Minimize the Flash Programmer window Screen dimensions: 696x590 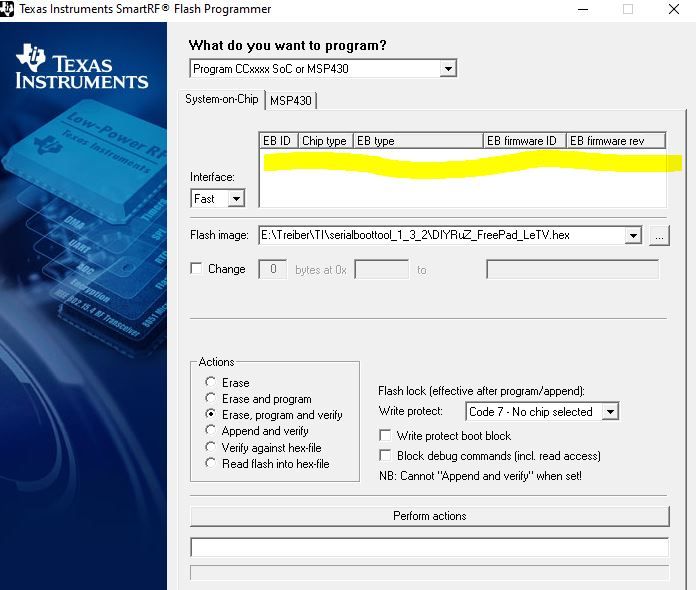[583, 9]
